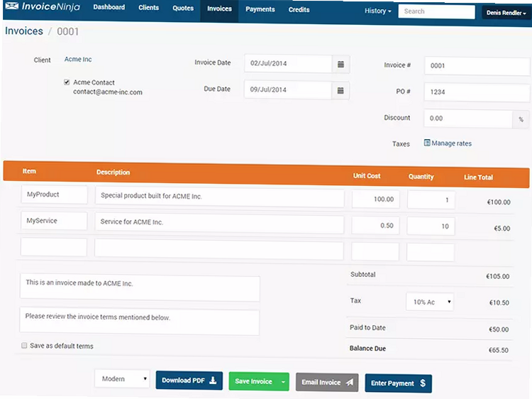Open the Clients menu item
Screen dimensions: 532x399
149,8
